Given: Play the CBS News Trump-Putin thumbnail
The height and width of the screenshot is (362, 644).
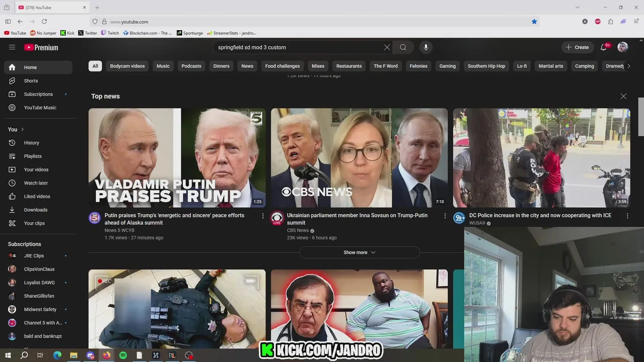Looking at the screenshot, I should pyautogui.click(x=359, y=158).
